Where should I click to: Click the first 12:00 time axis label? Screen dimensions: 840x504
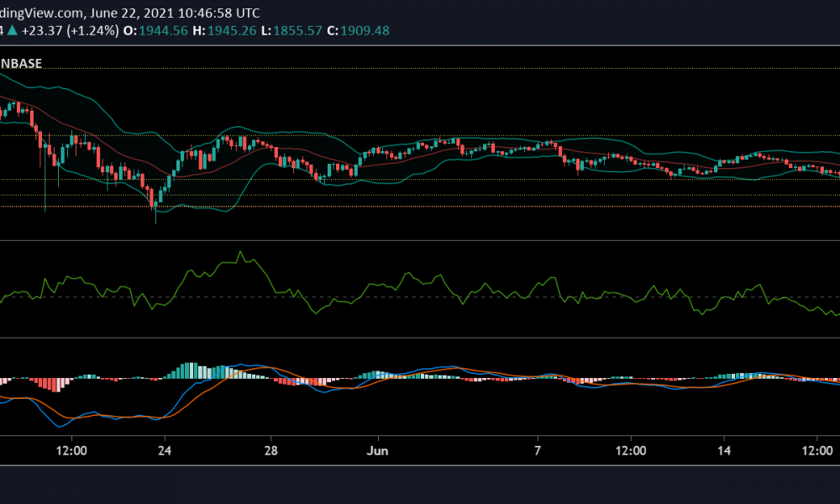tap(71, 450)
